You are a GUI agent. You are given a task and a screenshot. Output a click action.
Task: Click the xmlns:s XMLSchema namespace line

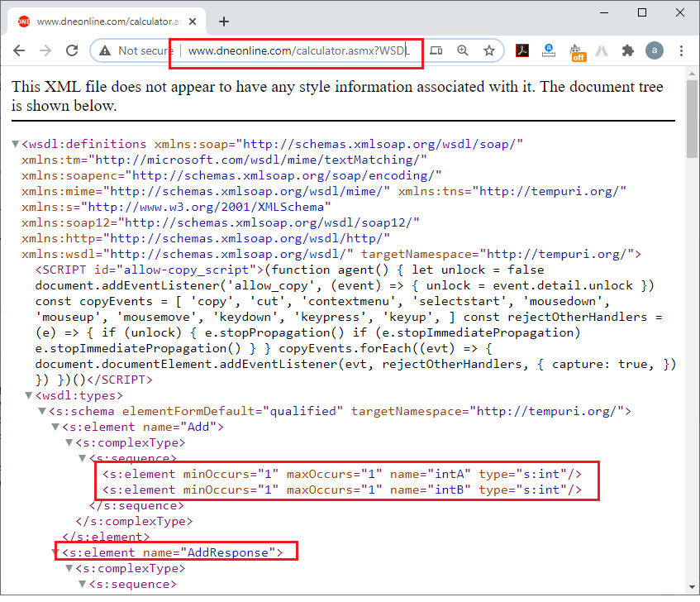point(176,207)
